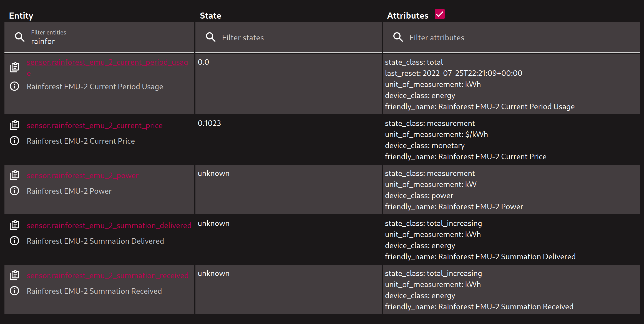Uncheck the Attributes column checkbox
This screenshot has height=324, width=644.
[x=439, y=14]
